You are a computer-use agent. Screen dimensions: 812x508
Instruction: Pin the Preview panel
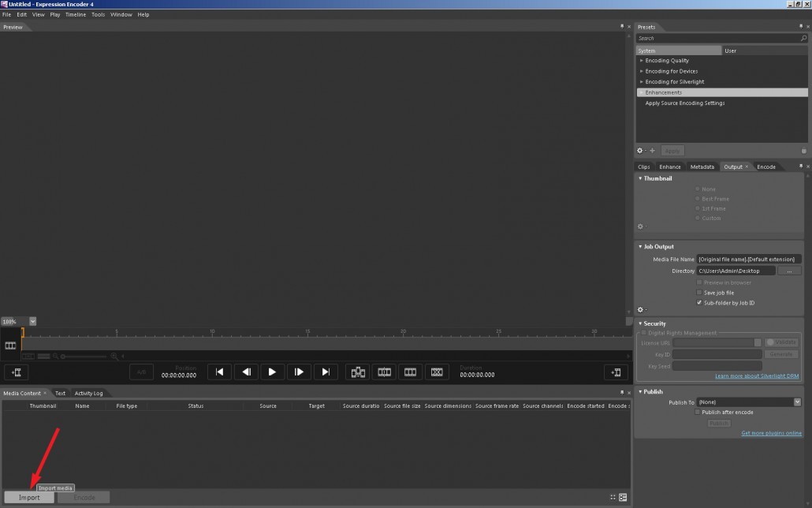[x=622, y=27]
